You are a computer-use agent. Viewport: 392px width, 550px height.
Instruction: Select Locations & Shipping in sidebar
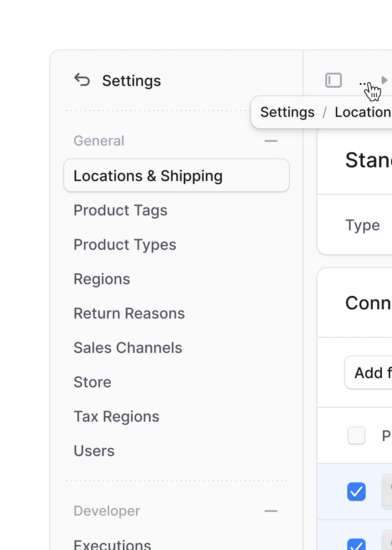pyautogui.click(x=177, y=176)
